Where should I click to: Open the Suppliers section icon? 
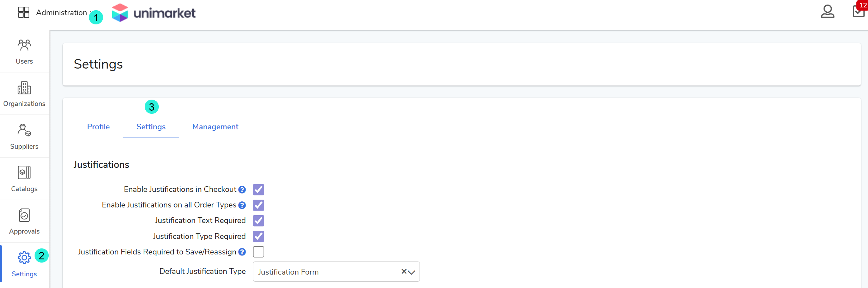point(24,130)
